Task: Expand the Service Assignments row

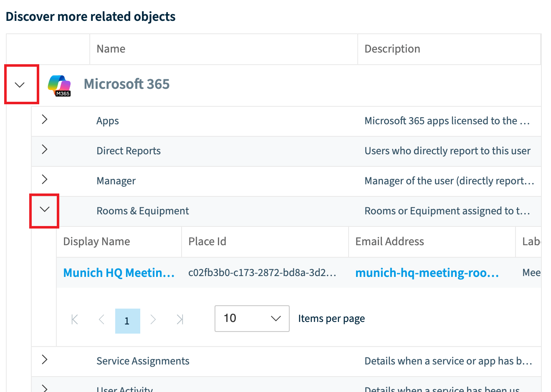Action: (45, 359)
